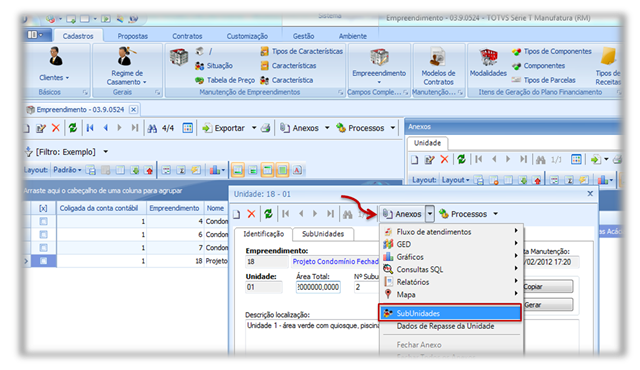Select Dados de Repasse da Unidade

450,326
